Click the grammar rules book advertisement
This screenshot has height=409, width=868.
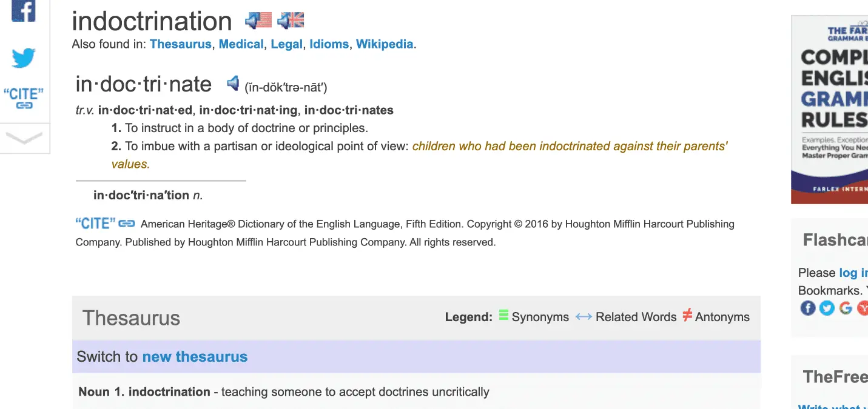point(829,109)
